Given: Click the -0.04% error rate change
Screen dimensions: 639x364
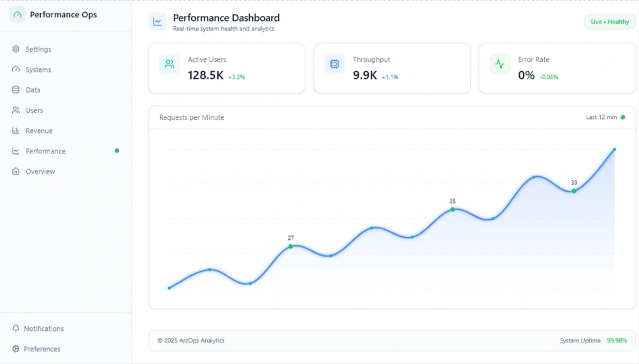Looking at the screenshot, I should click(549, 77).
